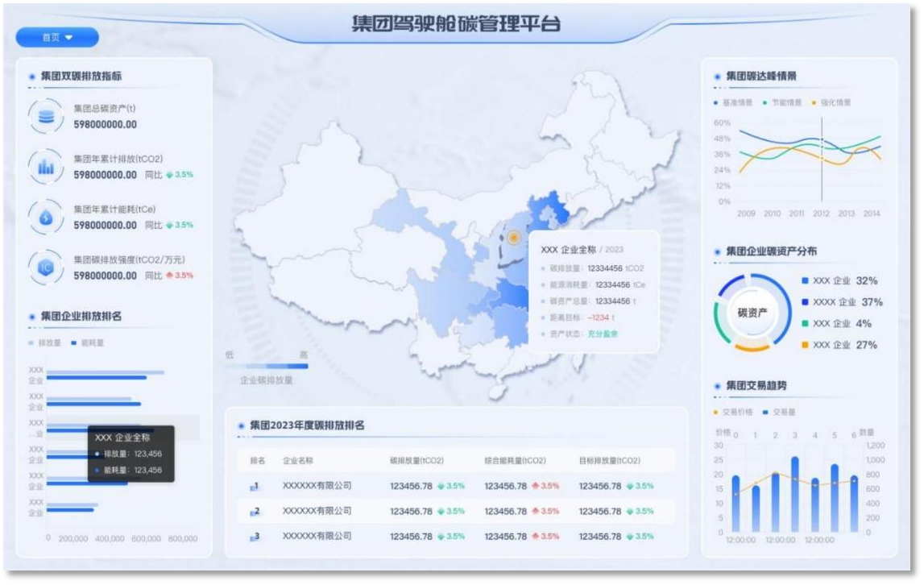This screenshot has height=585, width=924.
Task: Click the 集团碳达峰情景 panel header icon
Action: (x=716, y=76)
